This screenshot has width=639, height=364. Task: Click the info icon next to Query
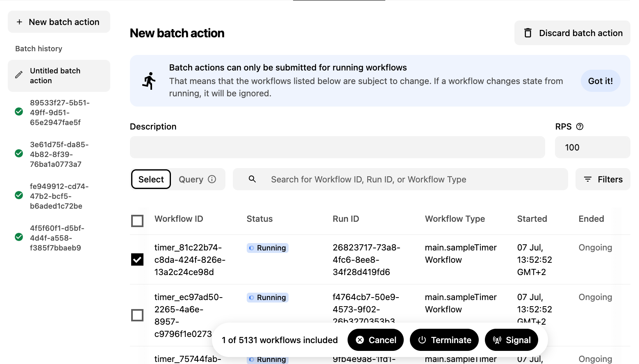point(212,179)
